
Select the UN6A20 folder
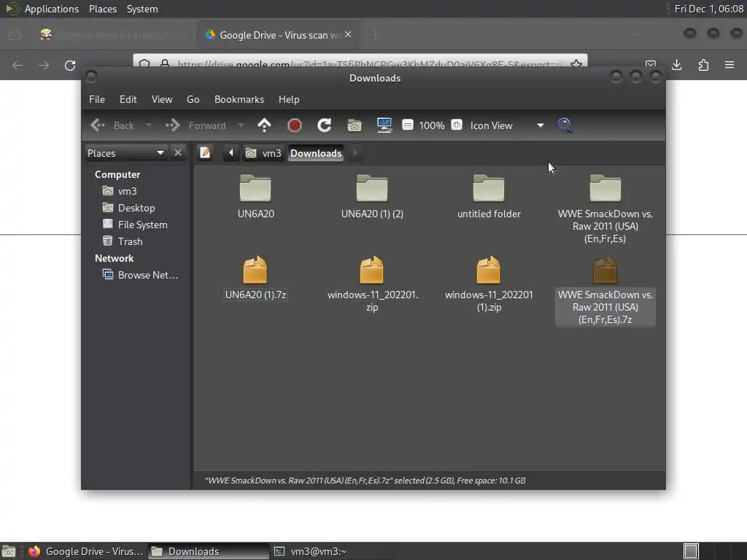(256, 197)
